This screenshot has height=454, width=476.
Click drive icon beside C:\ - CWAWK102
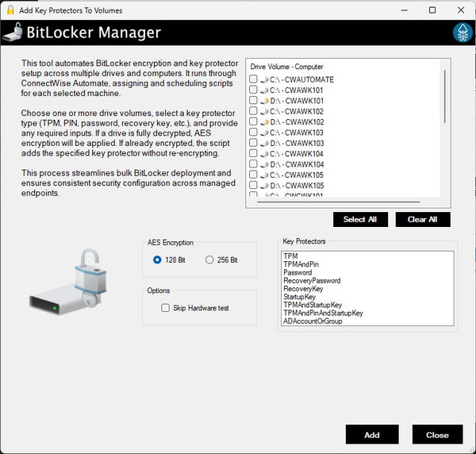click(264, 112)
